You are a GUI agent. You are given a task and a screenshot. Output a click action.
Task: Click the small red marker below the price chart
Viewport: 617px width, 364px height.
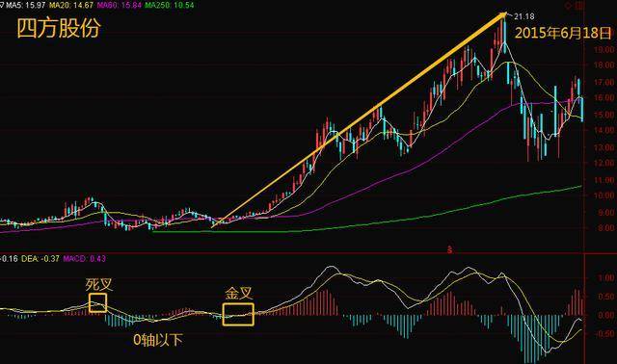point(450,249)
